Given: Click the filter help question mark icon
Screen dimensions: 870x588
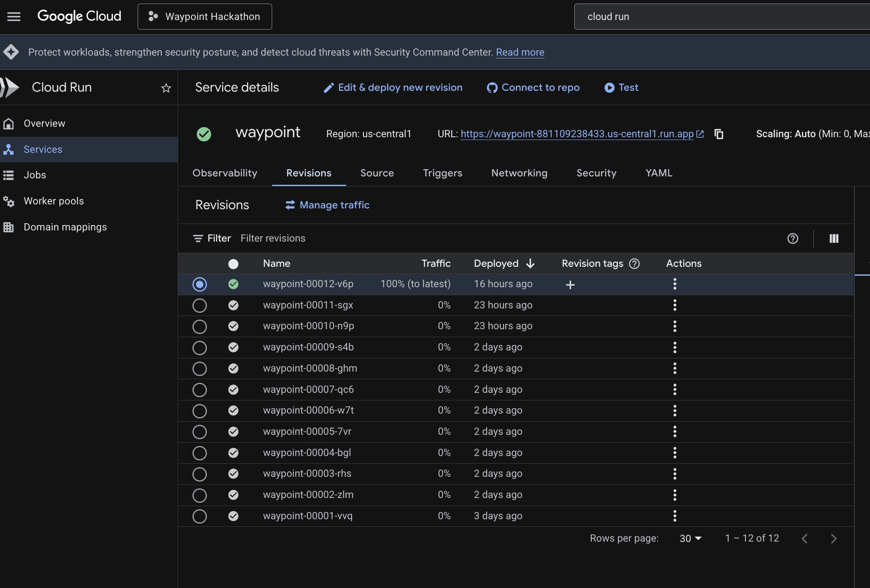Looking at the screenshot, I should click(792, 238).
